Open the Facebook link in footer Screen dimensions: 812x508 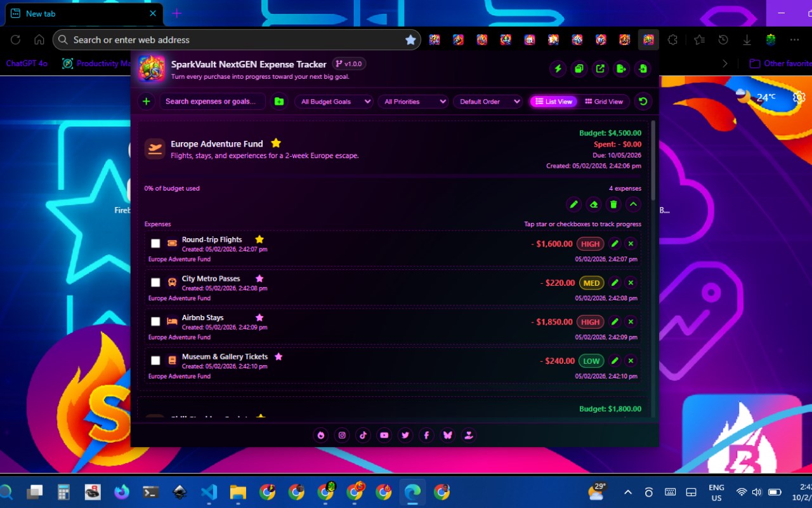point(426,435)
